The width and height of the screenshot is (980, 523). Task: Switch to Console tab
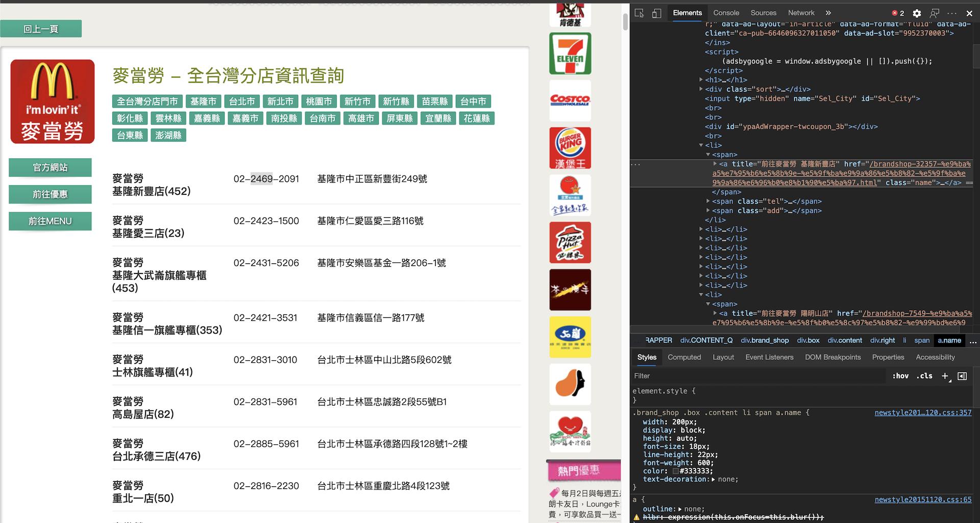tap(726, 13)
